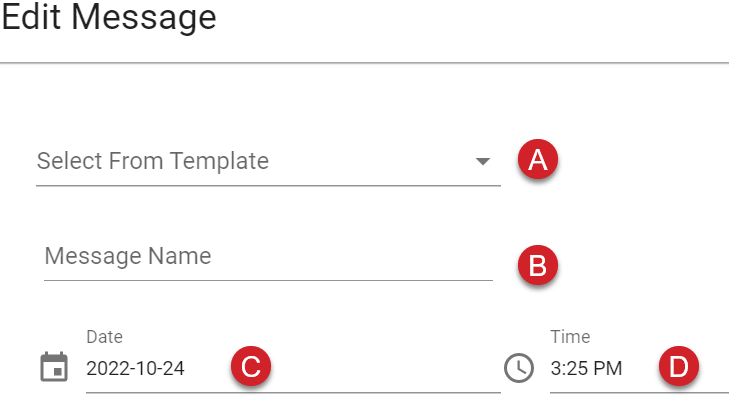Viewport: 729px width, 415px height.
Task: Focus the Message Name text field
Action: 268,257
